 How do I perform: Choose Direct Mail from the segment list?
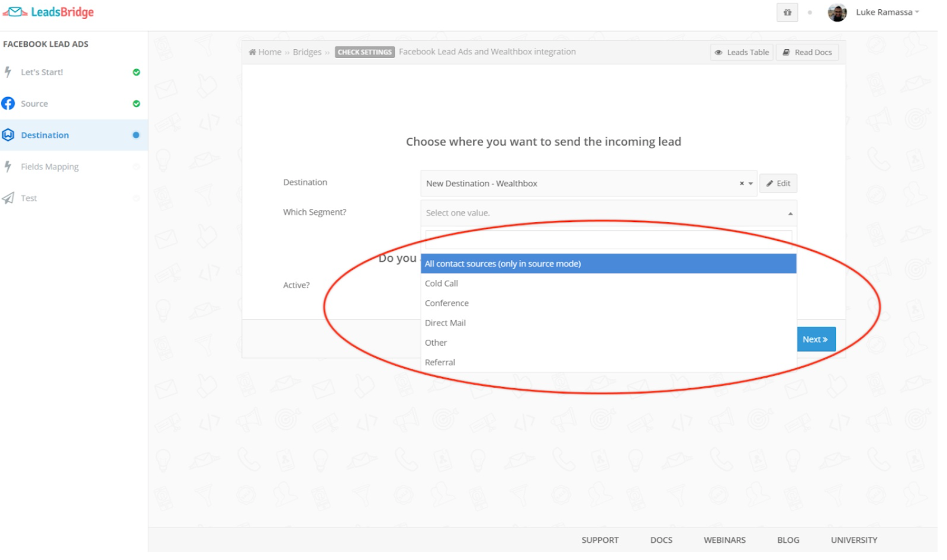608,323
